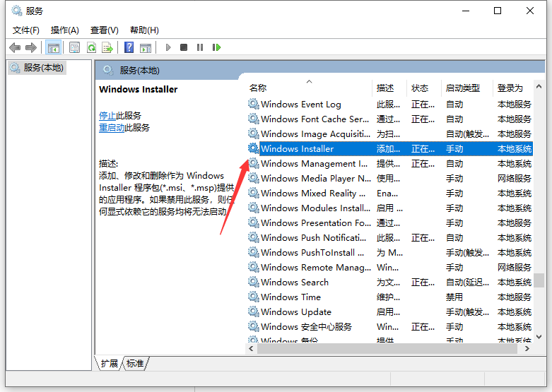Click the 停止 service link
Screen dimensions: 552x392
(x=107, y=115)
